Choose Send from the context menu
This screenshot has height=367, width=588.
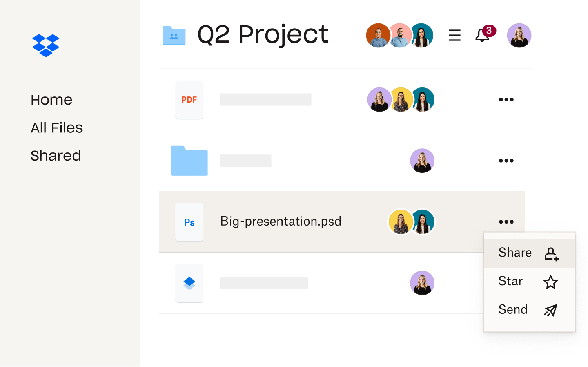513,310
